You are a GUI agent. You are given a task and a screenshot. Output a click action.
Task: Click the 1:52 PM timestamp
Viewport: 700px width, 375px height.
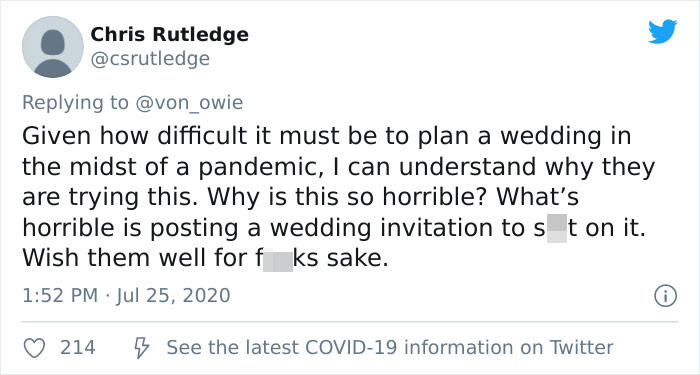tap(60, 296)
